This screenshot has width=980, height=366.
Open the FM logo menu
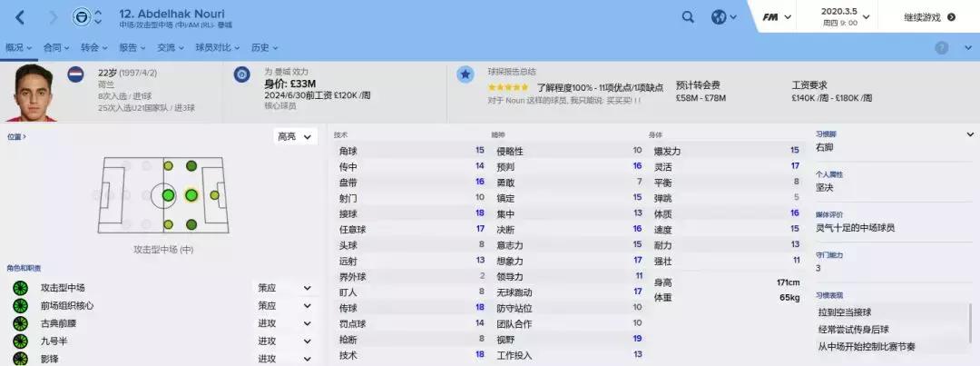[x=776, y=17]
